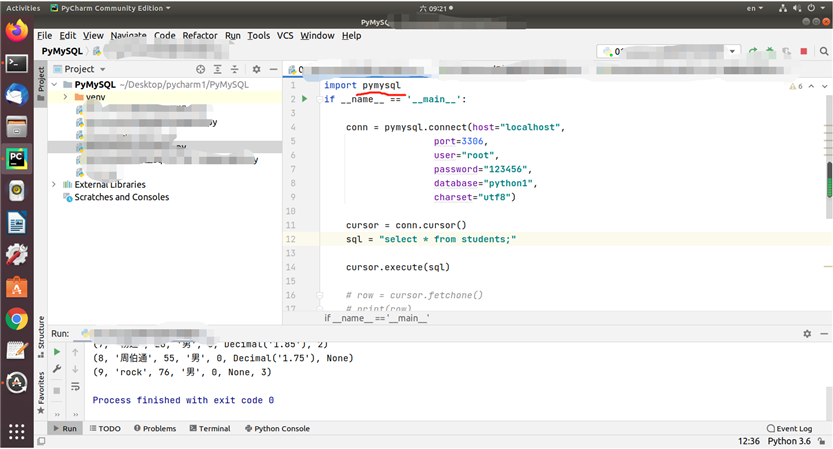
Task: Click system clock in top bar
Action: [436, 8]
